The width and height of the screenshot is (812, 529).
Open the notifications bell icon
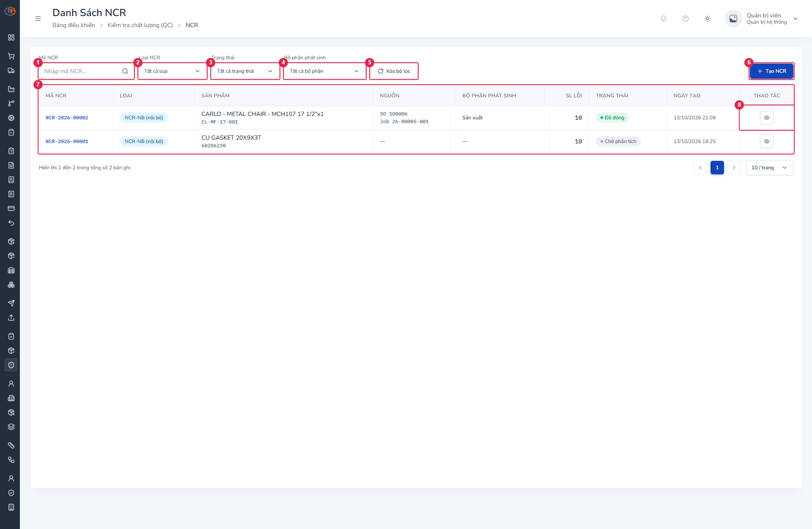point(664,19)
